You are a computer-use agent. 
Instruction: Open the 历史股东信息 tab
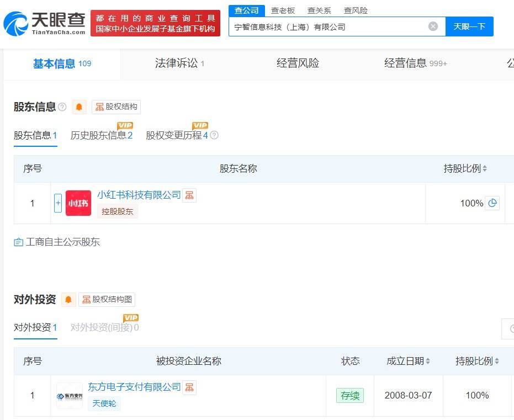point(102,135)
